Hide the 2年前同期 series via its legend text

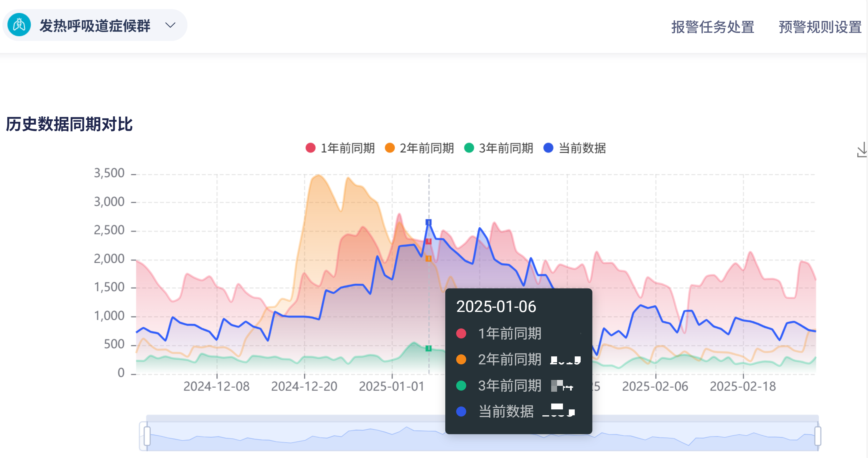coord(426,148)
